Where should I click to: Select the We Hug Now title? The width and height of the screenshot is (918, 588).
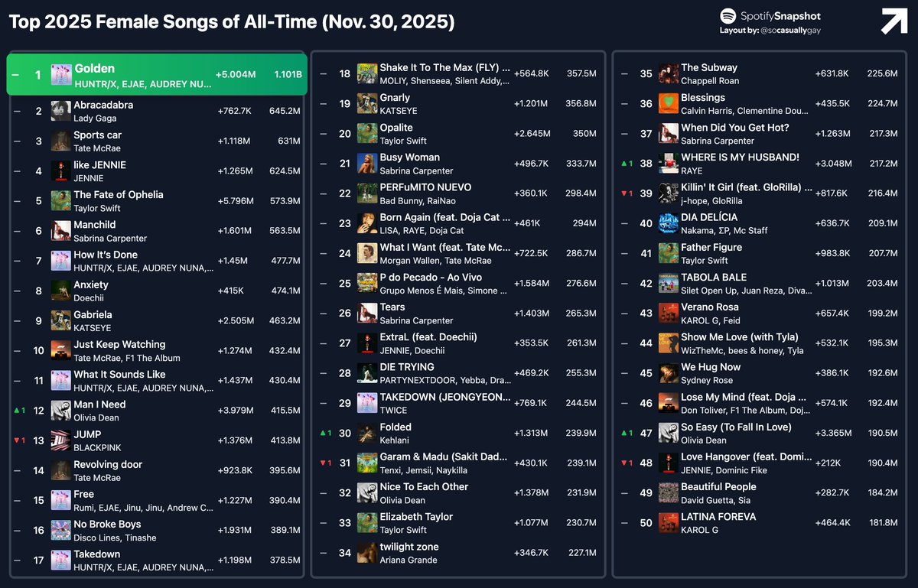click(x=711, y=367)
